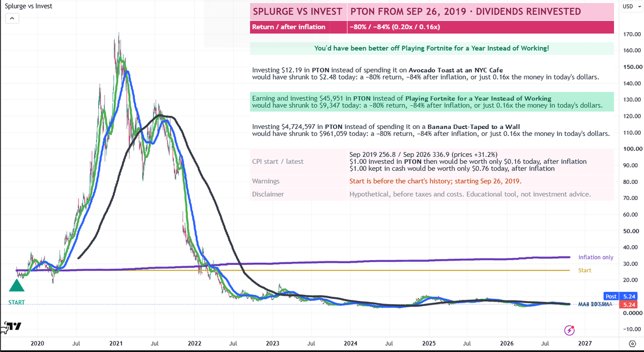Click the 2022 label on the time axis
Screen dimensions: 644x352
(194, 343)
